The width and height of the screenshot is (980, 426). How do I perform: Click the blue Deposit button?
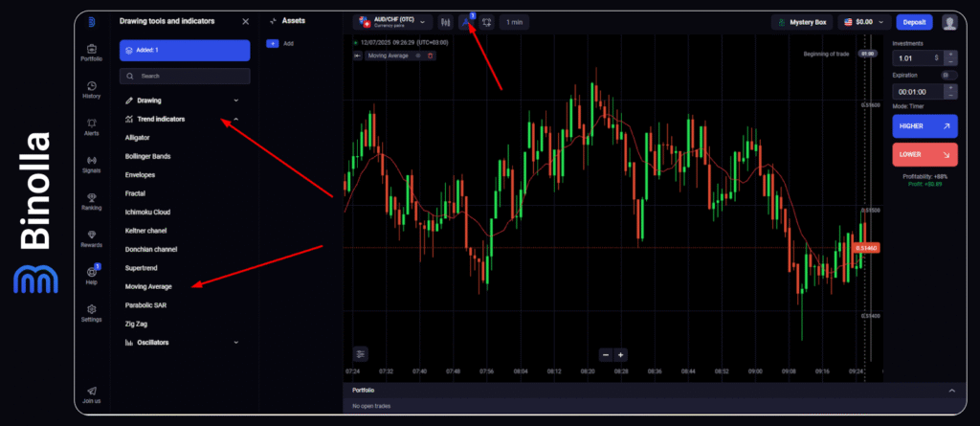(914, 21)
